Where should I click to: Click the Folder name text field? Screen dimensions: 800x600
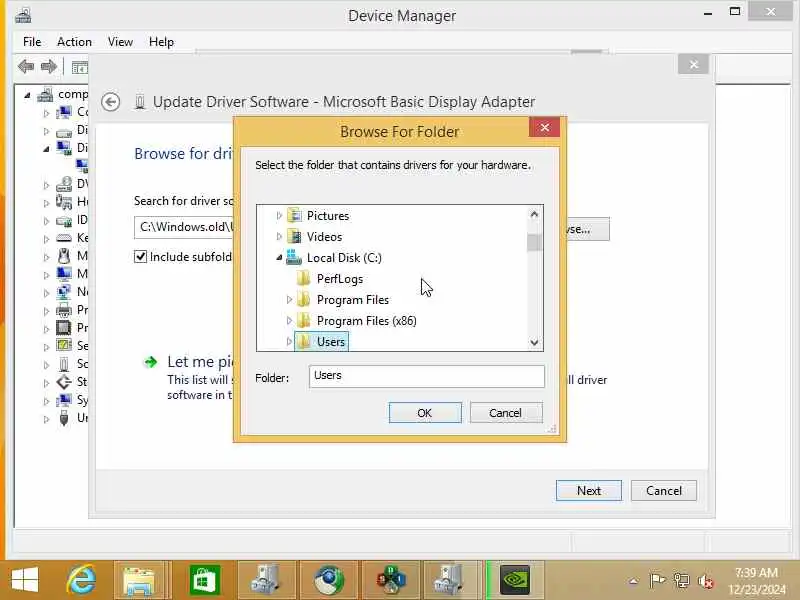click(427, 376)
